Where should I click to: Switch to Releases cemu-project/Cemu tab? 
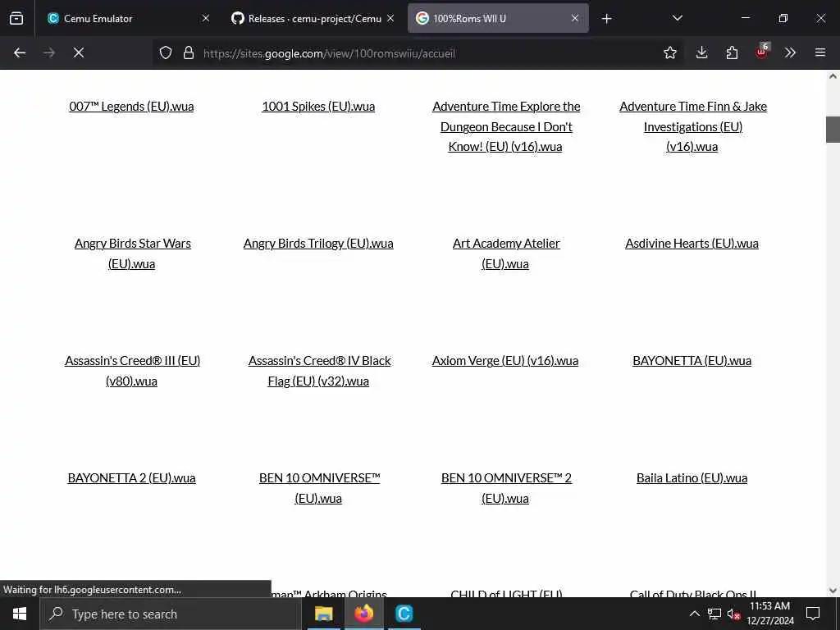(x=313, y=18)
